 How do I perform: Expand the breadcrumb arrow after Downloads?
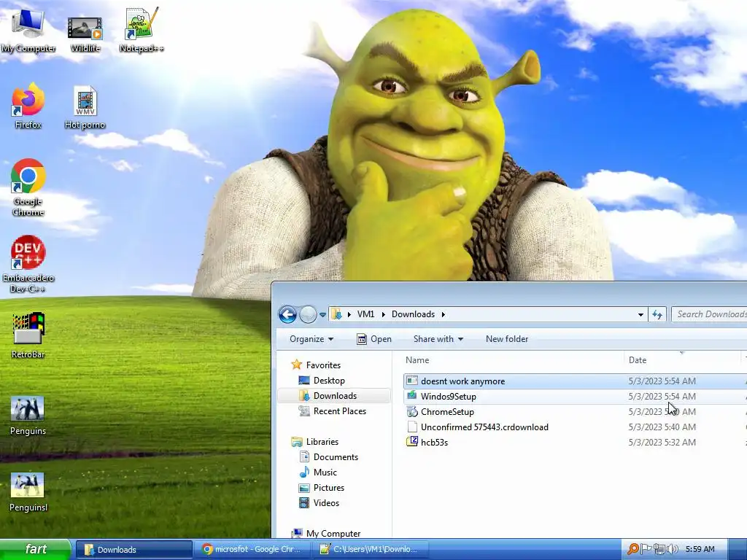(x=443, y=314)
